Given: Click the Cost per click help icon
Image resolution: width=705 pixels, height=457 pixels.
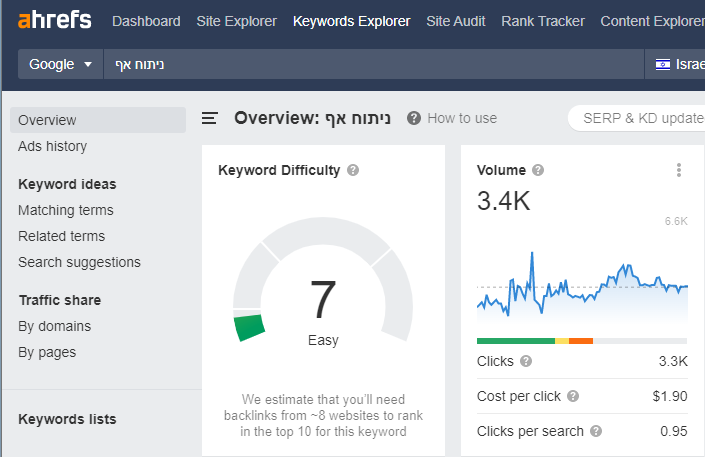Looking at the screenshot, I should pyautogui.click(x=573, y=396).
